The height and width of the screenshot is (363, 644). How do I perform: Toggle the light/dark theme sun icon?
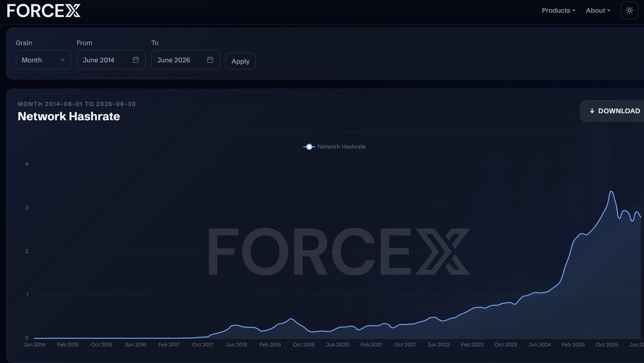[x=630, y=10]
